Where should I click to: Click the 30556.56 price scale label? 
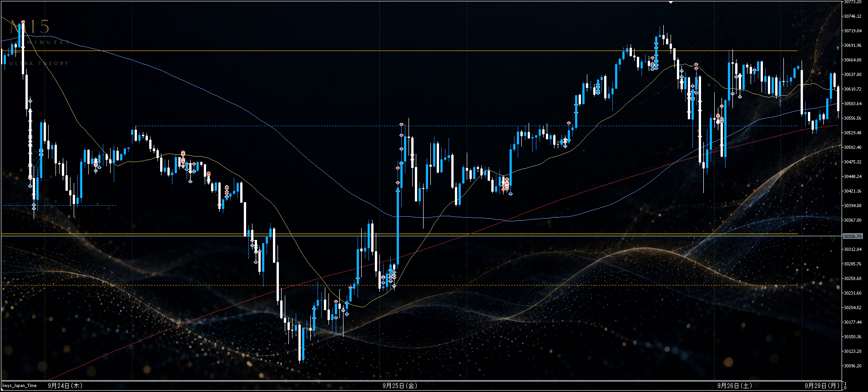point(853,118)
